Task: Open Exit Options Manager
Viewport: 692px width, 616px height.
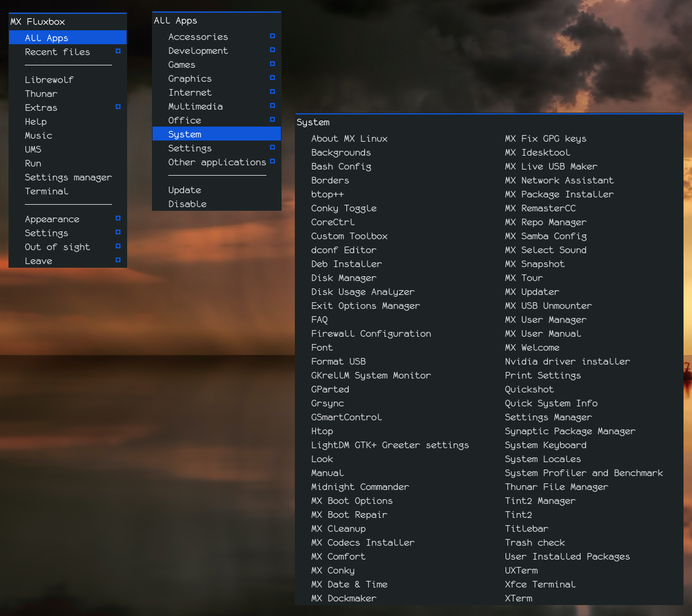Action: coord(366,305)
